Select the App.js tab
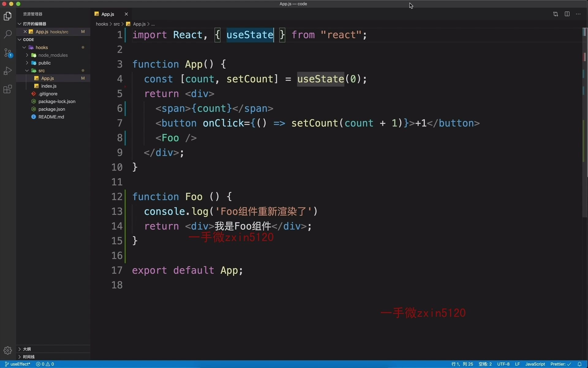Viewport: 588px width, 368px height. [108, 14]
